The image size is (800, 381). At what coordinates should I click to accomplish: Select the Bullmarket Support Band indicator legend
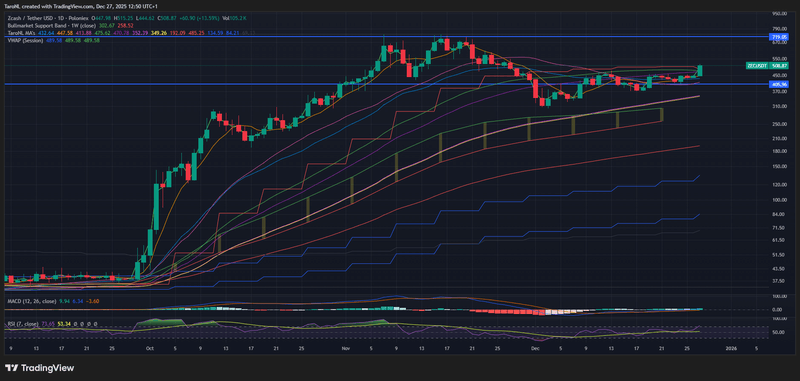(52, 26)
